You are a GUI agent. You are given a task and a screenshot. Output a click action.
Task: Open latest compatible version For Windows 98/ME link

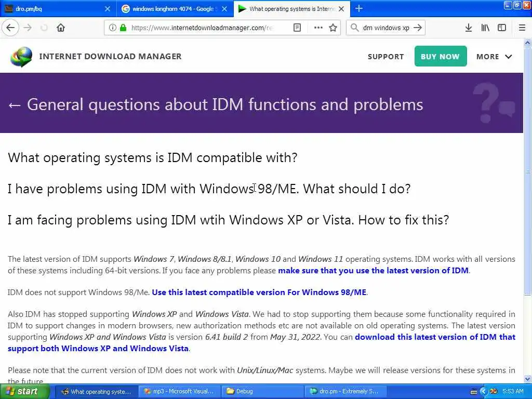259,292
